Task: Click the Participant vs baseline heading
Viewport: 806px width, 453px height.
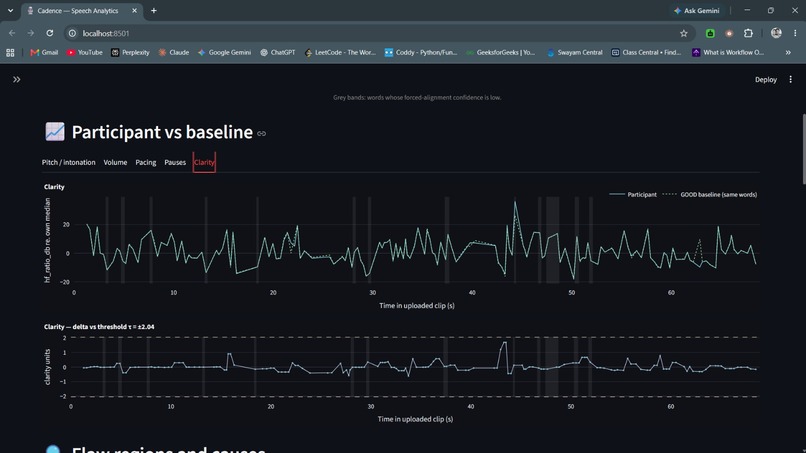Action: tap(162, 132)
